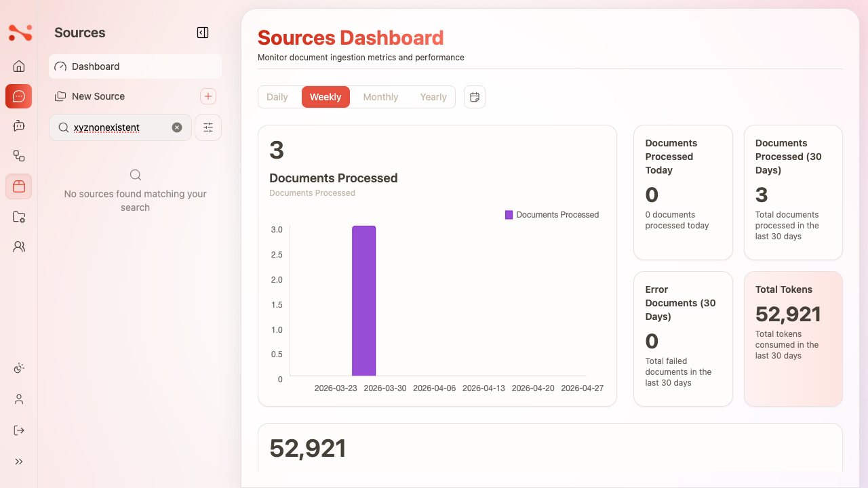Open the robot agent icon in sidebar
This screenshot has height=488, width=868.
(19, 125)
